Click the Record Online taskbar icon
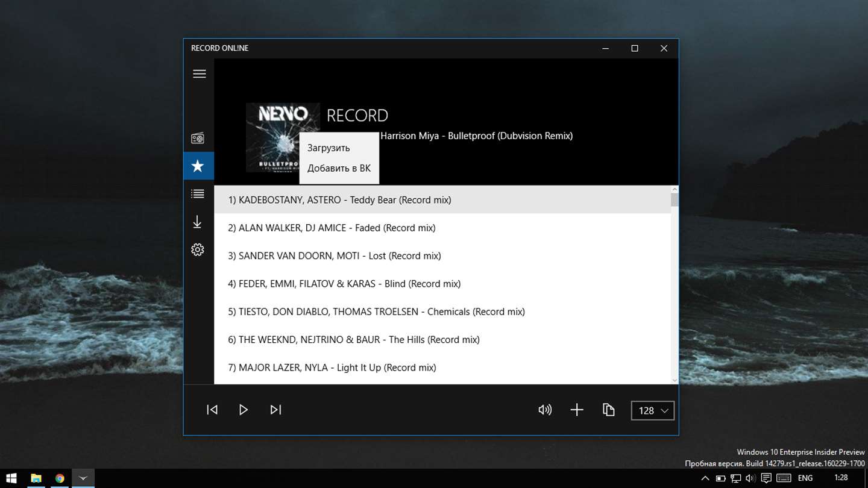This screenshot has height=488, width=868. [83, 478]
